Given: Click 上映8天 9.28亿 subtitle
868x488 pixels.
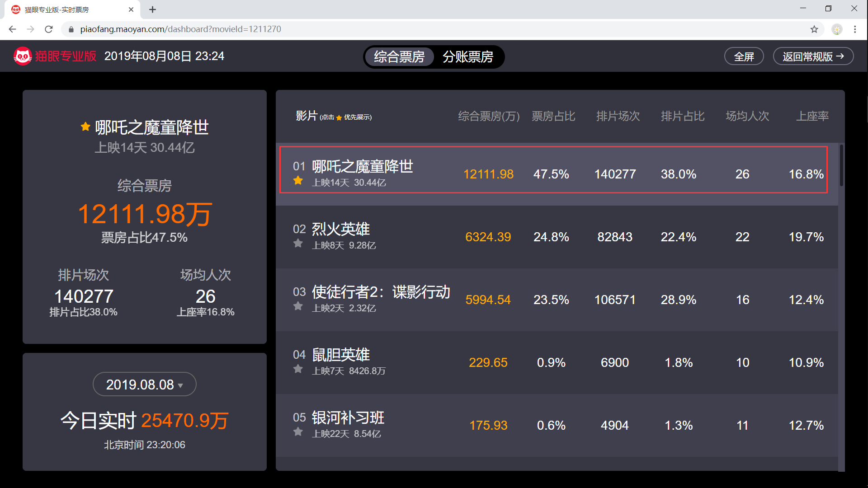Looking at the screenshot, I should point(344,245).
